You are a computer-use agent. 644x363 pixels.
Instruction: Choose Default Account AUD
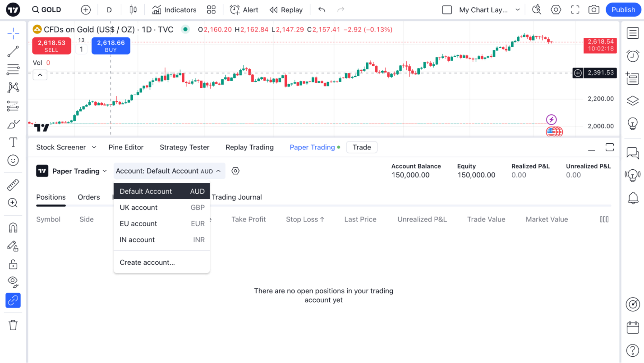[162, 191]
